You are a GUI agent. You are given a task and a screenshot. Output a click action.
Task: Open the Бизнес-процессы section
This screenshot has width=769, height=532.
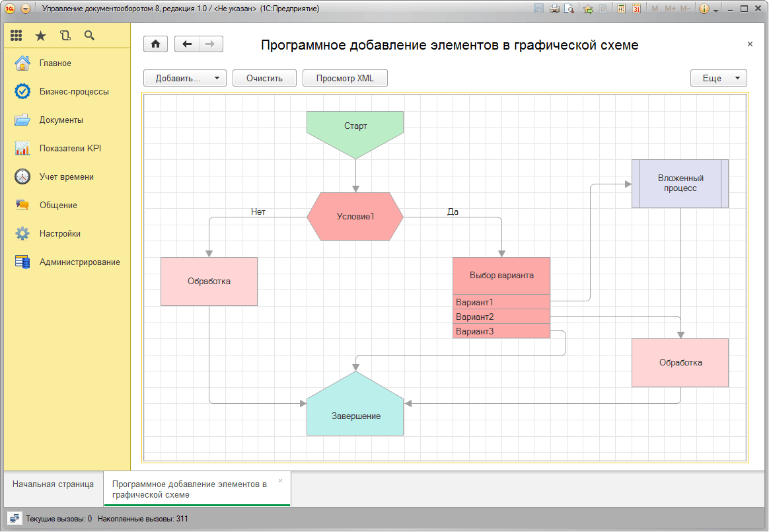click(x=73, y=92)
